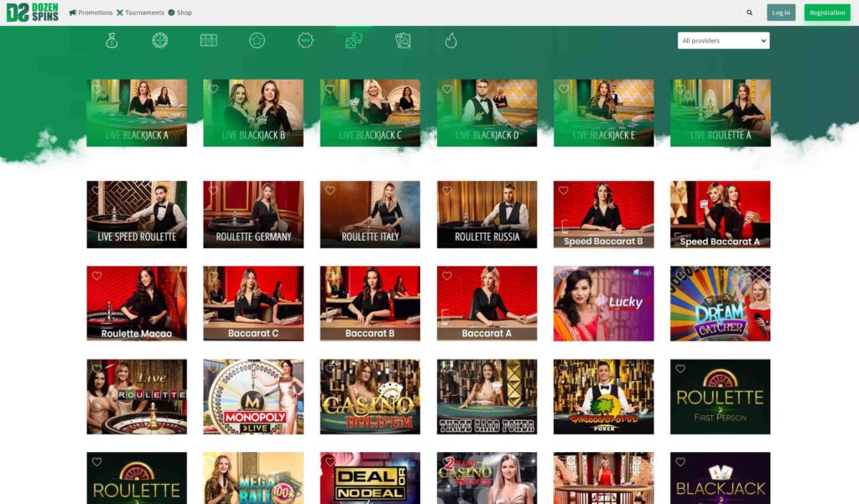
Task: Favorite Roulette Italy with heart
Action: pos(331,190)
